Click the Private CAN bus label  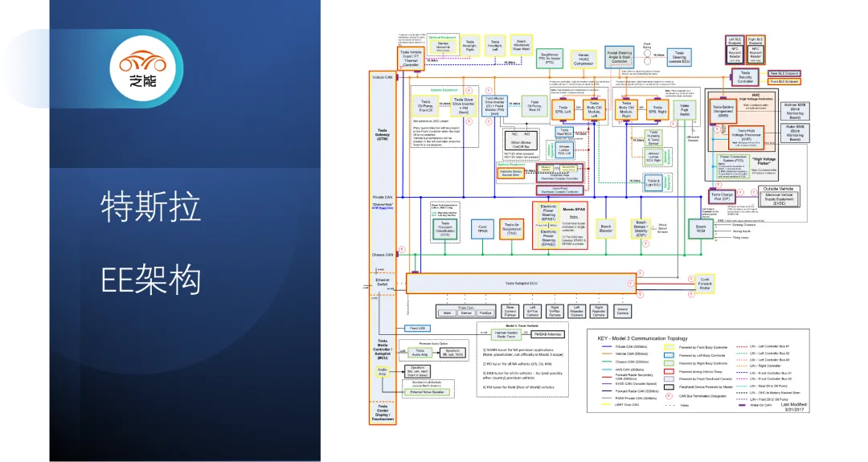[383, 197]
